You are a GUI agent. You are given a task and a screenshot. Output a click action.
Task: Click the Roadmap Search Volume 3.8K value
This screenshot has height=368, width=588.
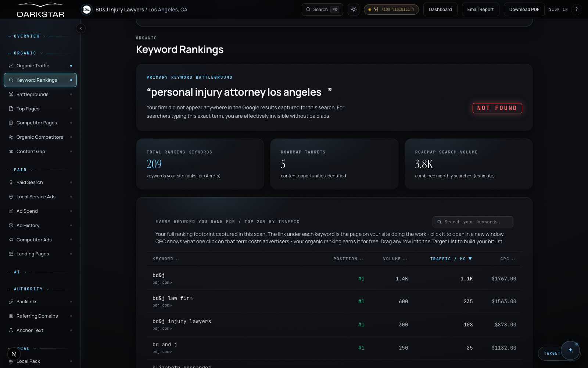click(424, 164)
